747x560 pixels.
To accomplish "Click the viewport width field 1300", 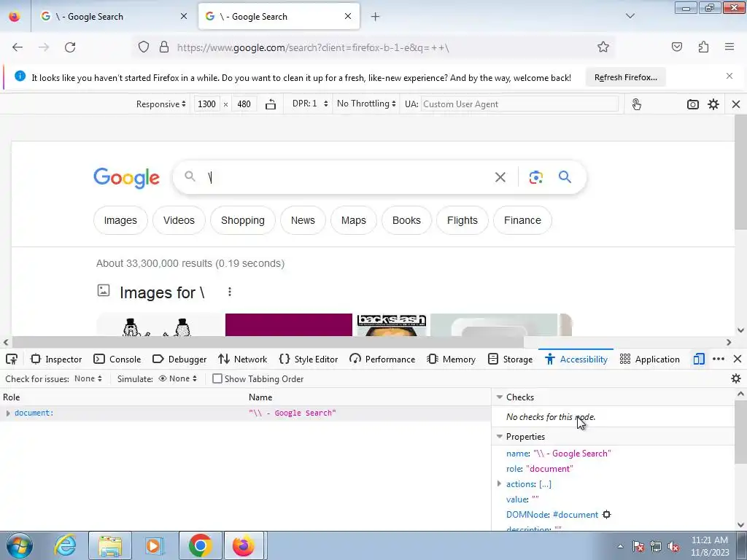I will (x=206, y=104).
